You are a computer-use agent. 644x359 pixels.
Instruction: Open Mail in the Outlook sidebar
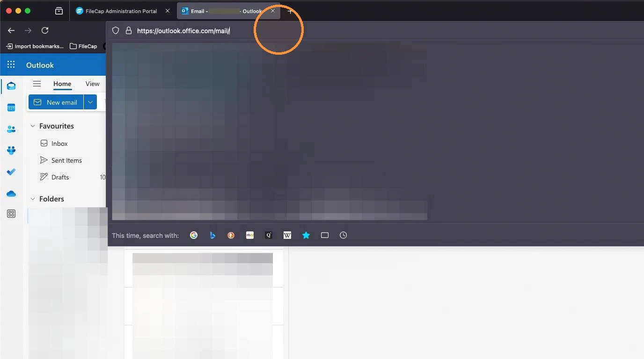tap(11, 86)
